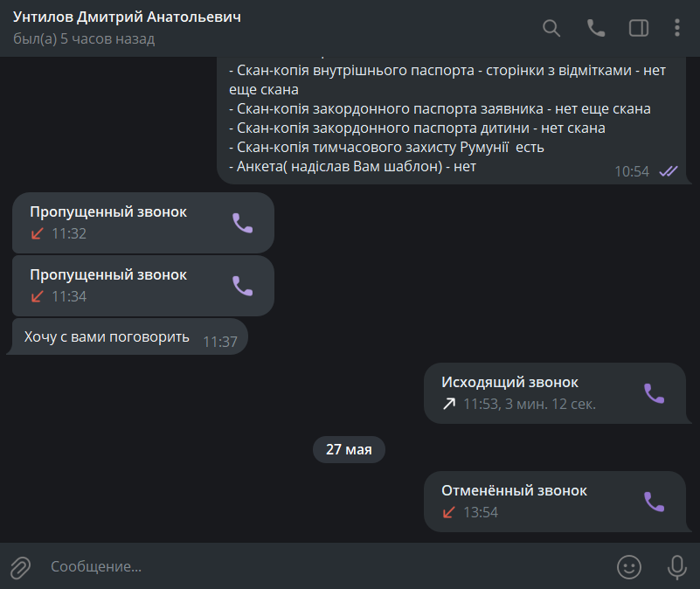Select the scan-copies list message at 10:54
The image size is (700, 589).
pos(452,121)
